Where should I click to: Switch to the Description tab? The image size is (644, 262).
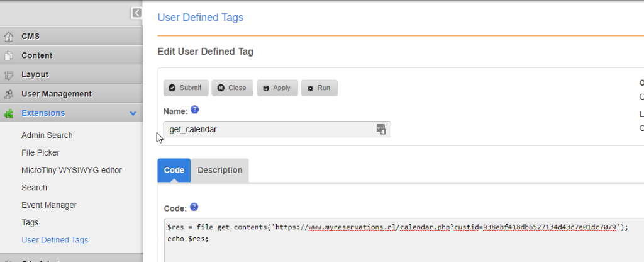(219, 170)
